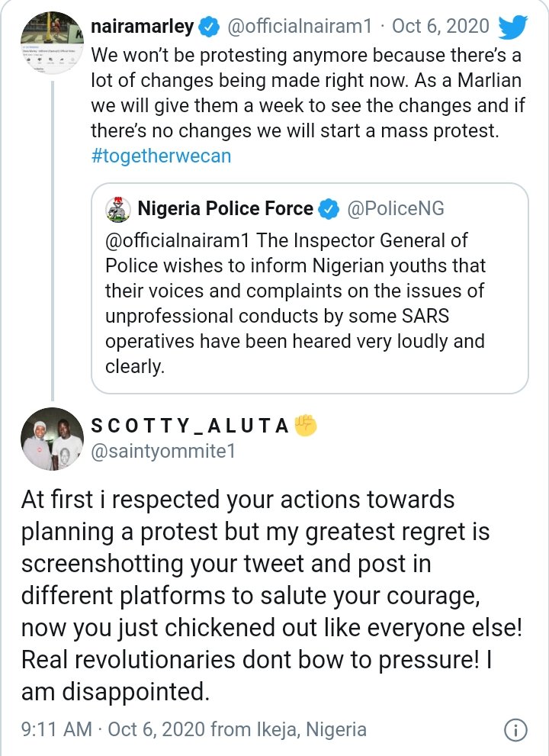Click Nigeria Police Force crest avatar
Screen dimensions: 549x756
[x=117, y=208]
